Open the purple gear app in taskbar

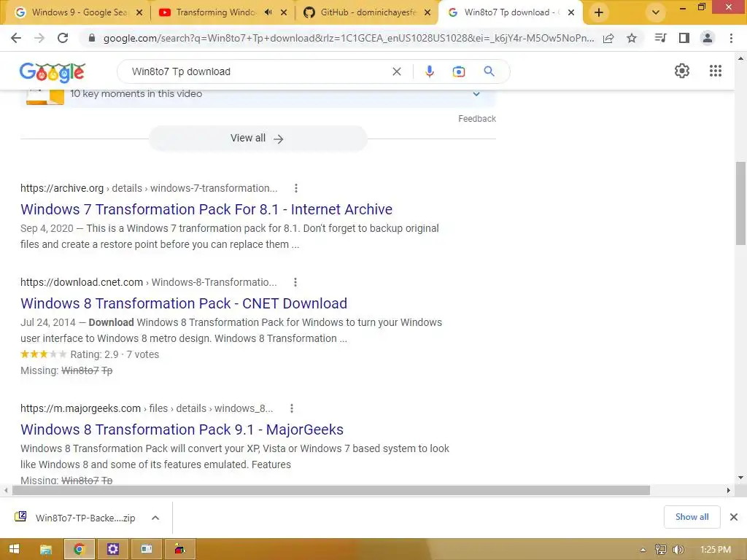click(112, 549)
